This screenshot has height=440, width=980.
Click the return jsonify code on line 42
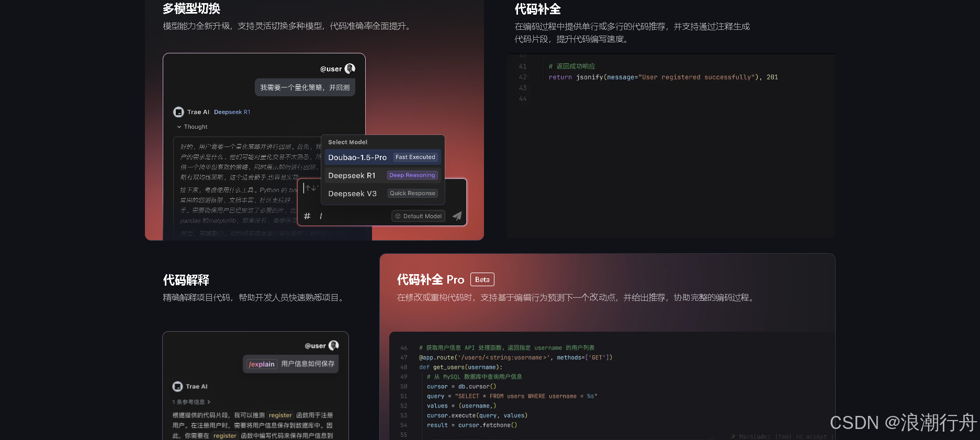(663, 77)
